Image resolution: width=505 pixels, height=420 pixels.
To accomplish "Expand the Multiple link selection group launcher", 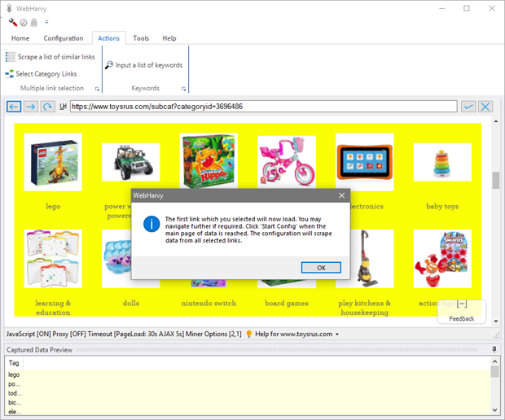I will (x=97, y=88).
